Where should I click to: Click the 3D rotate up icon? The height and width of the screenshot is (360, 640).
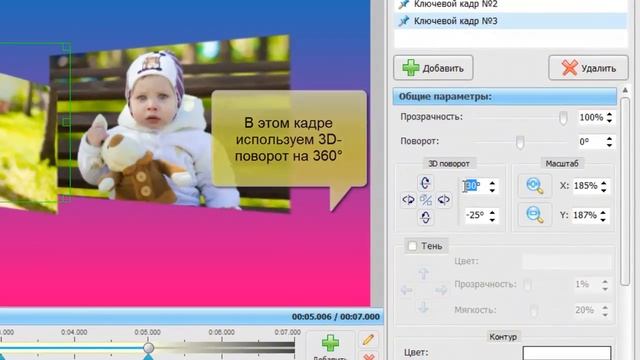[425, 182]
